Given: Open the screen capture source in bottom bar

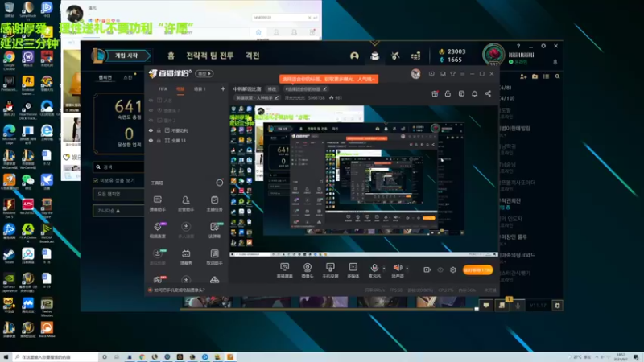Looking at the screenshot, I should (x=284, y=270).
